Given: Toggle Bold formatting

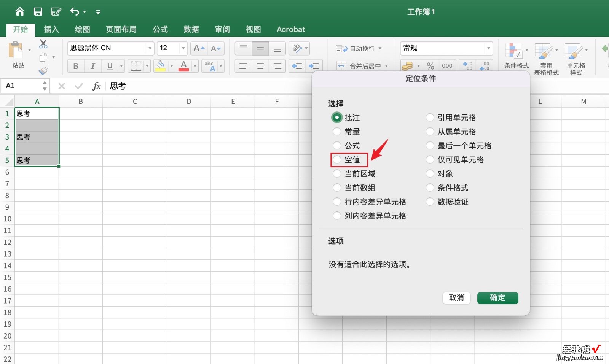Looking at the screenshot, I should (x=76, y=66).
